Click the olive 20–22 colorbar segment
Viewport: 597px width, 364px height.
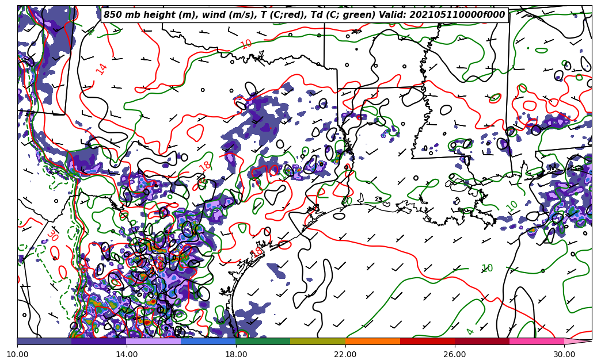318,341
